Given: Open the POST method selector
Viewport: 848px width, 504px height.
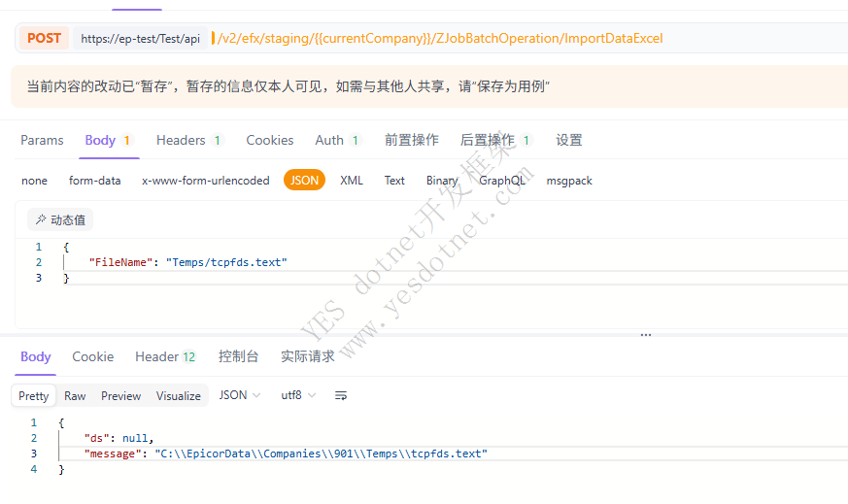Looking at the screenshot, I should point(44,39).
